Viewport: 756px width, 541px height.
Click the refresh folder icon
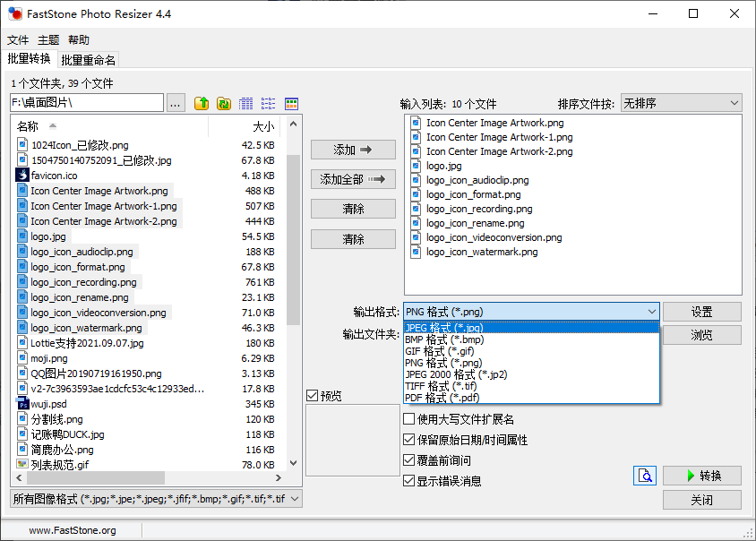point(224,104)
